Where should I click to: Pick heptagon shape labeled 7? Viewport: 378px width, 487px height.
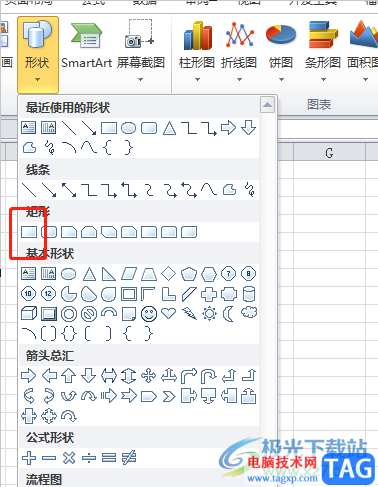pyautogui.click(x=228, y=274)
